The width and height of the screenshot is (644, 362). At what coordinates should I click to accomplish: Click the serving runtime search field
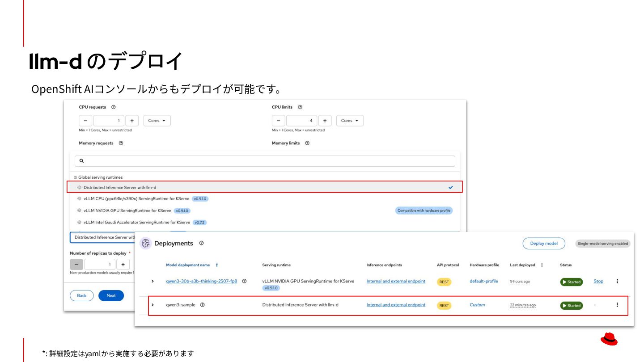265,161
